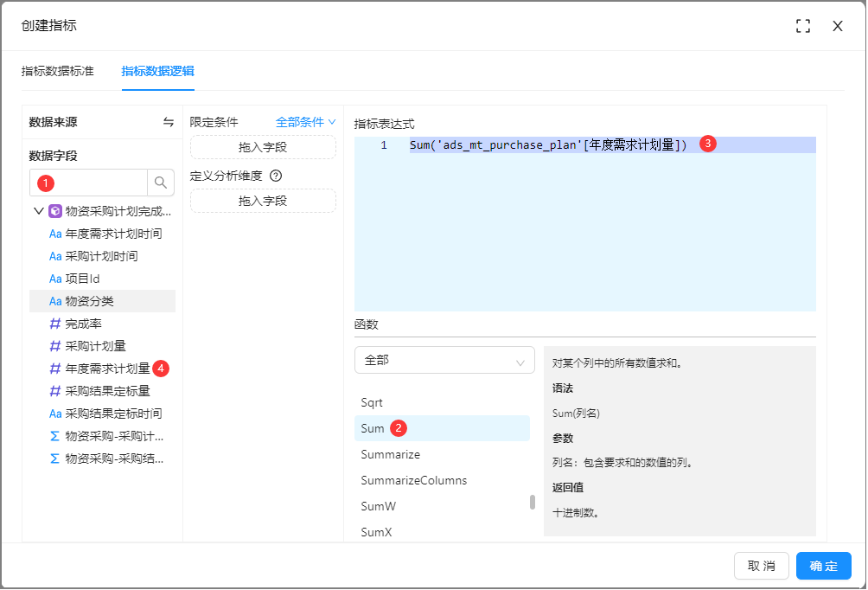
Task: Click the sigma icon beside 物资采购-采购计...
Action: [55, 436]
